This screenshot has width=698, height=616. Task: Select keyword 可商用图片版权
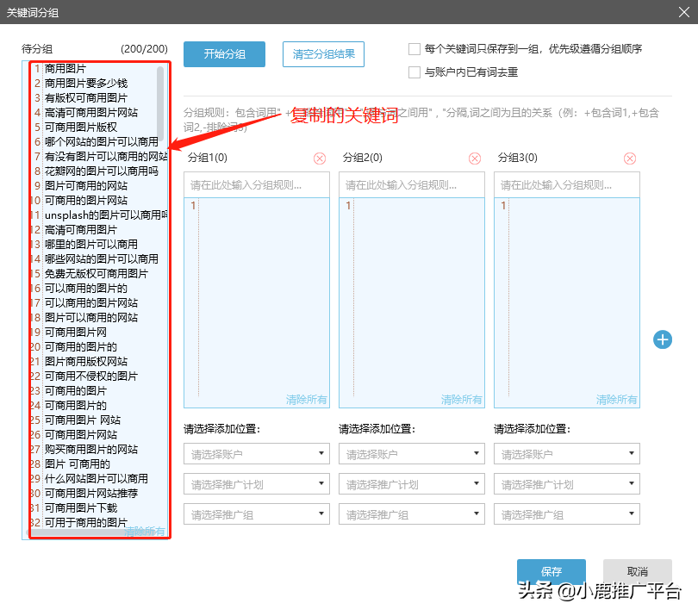coord(81,128)
